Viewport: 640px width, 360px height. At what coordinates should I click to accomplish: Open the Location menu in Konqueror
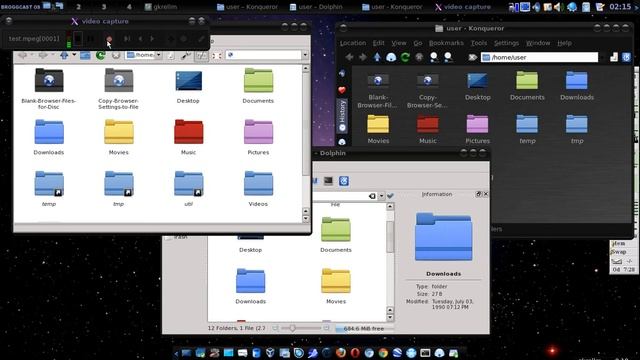point(353,43)
